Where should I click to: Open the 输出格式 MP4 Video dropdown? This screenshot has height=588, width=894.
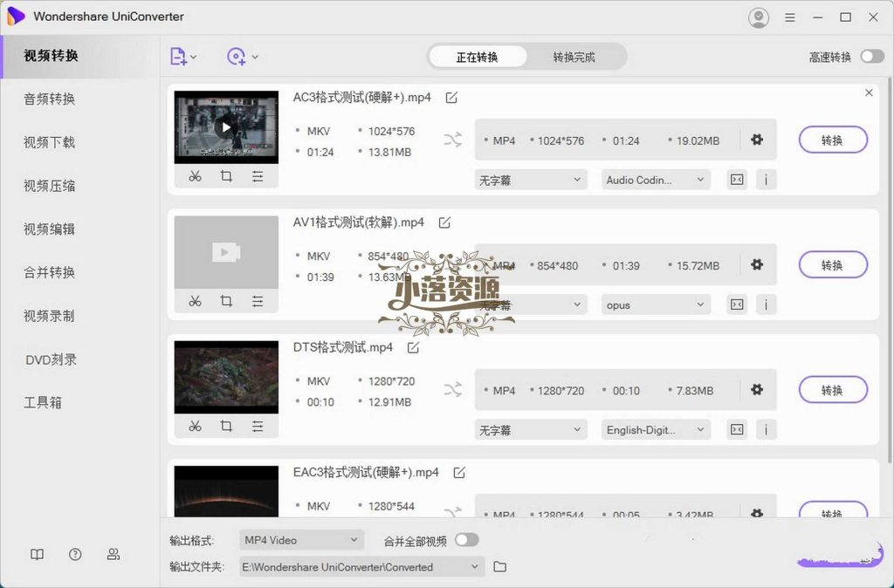(301, 540)
